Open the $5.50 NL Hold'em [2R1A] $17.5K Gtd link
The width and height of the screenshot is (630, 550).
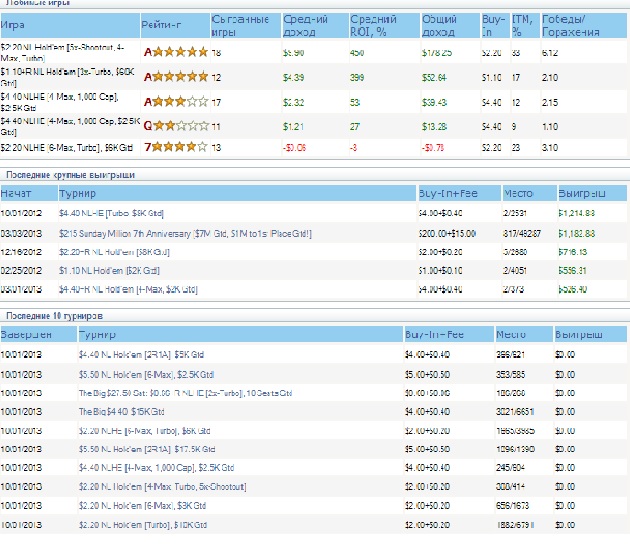click(142, 448)
